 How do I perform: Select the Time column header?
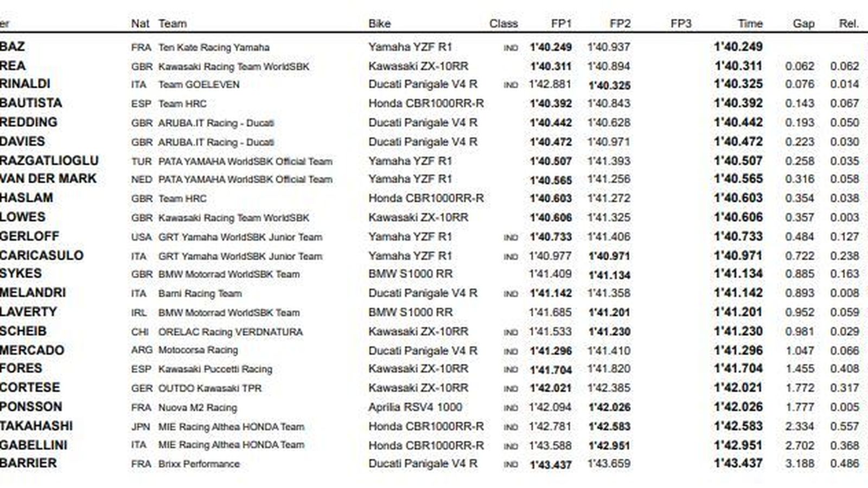tap(750, 24)
